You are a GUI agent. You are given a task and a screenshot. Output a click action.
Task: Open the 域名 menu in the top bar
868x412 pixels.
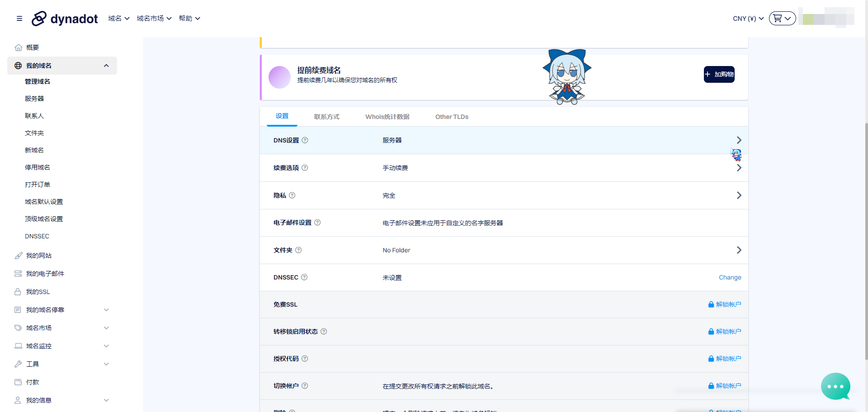pos(118,18)
